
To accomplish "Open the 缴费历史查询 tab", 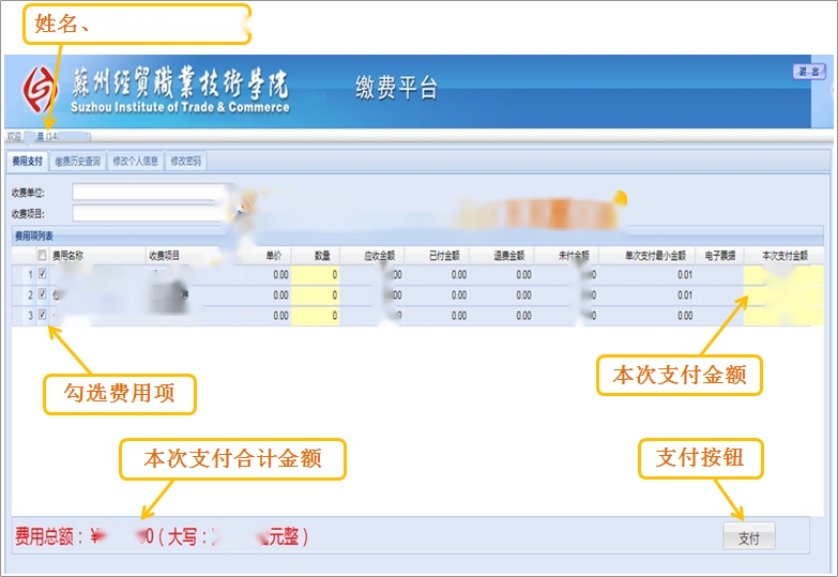I will (77, 161).
